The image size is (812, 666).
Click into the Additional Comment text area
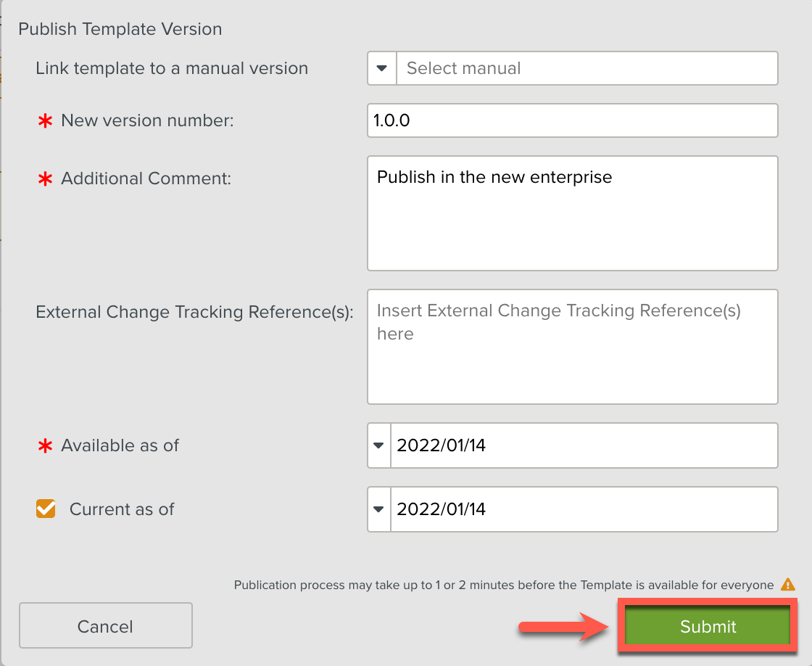pos(572,213)
